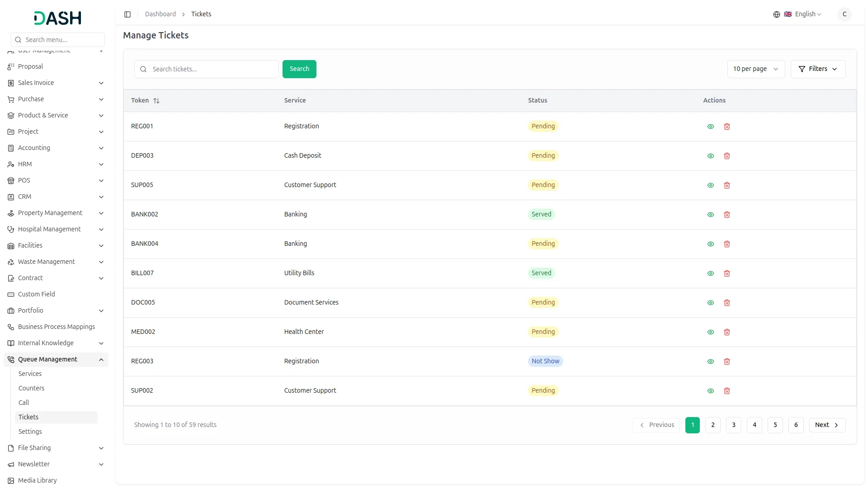This screenshot has width=868, height=488.
Task: Open the 10 per page dropdown
Action: [x=755, y=69]
